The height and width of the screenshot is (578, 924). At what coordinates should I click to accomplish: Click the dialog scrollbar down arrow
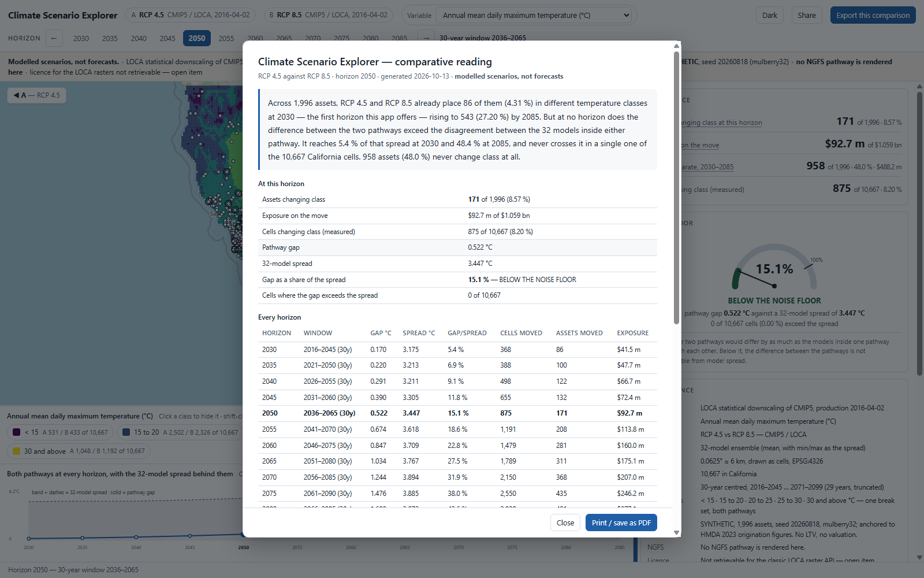point(676,533)
